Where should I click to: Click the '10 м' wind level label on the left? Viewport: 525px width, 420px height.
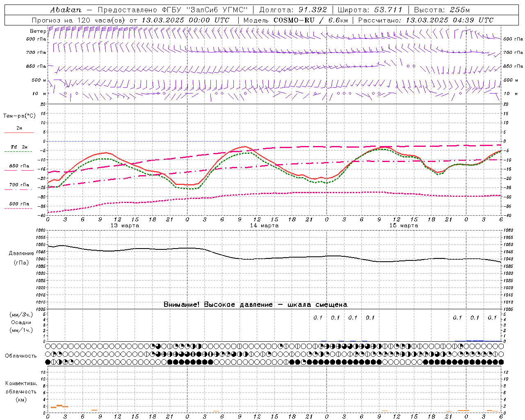39,94
